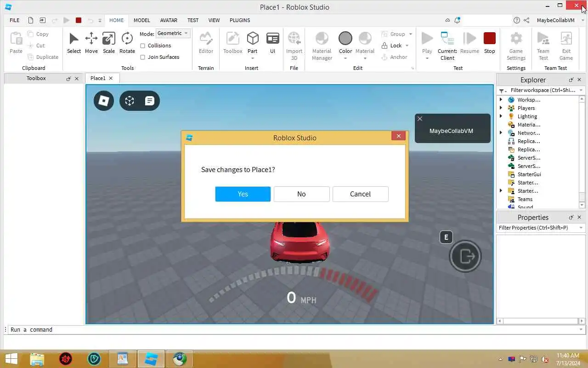Image resolution: width=588 pixels, height=368 pixels.
Task: Click No in save dialog
Action: click(301, 194)
